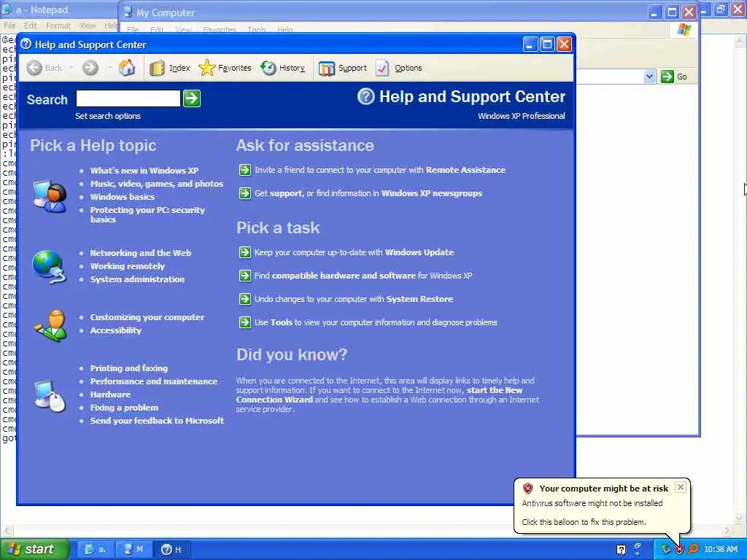
Task: Open Hardware help topic
Action: 111,394
